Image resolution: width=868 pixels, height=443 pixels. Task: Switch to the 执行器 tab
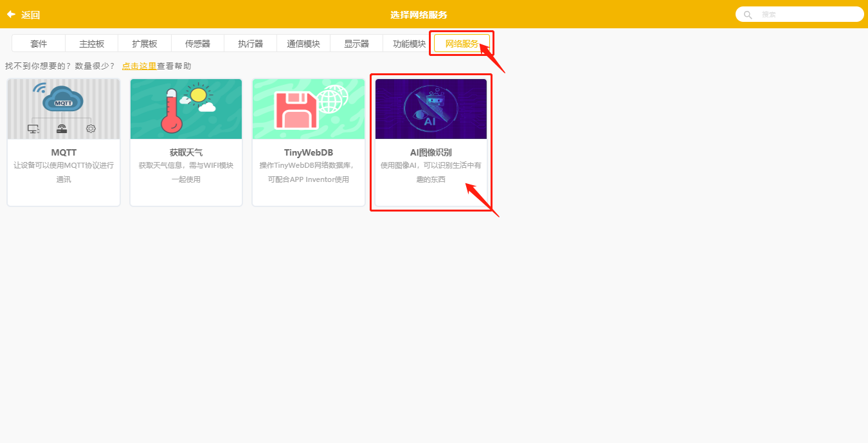point(251,44)
